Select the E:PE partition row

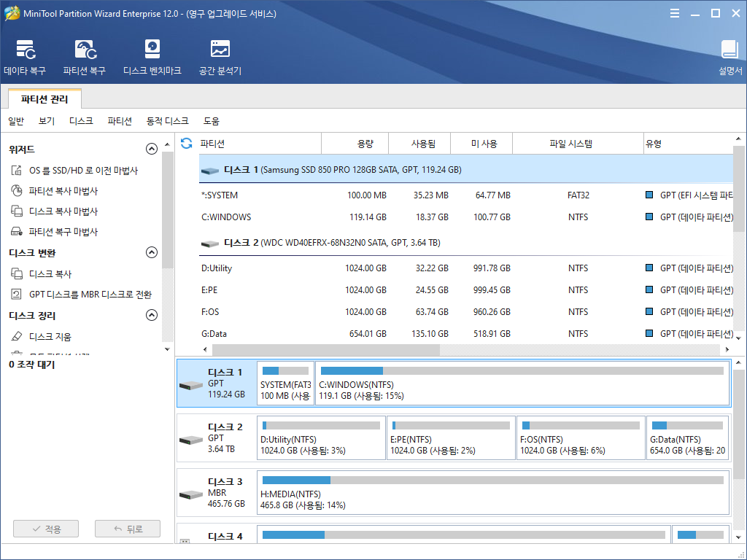tap(466, 290)
